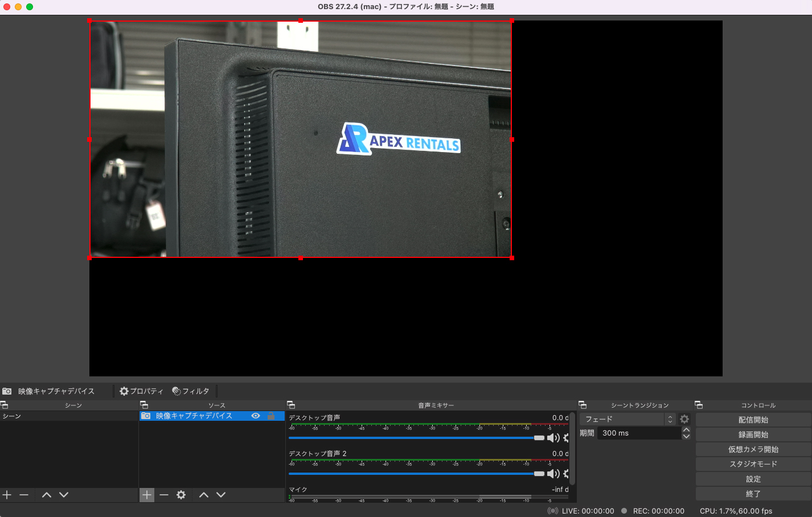Move the source down in the ソース panel

tap(221, 495)
